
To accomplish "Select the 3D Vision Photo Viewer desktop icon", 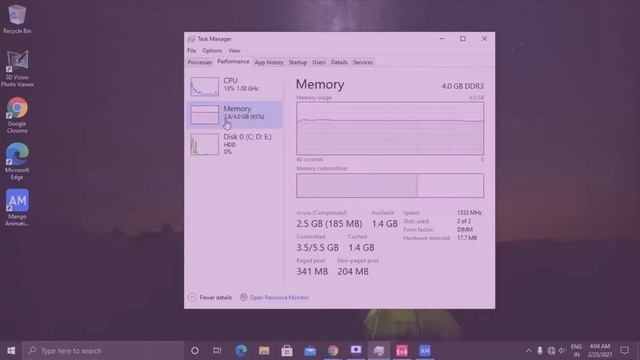I will pyautogui.click(x=17, y=69).
